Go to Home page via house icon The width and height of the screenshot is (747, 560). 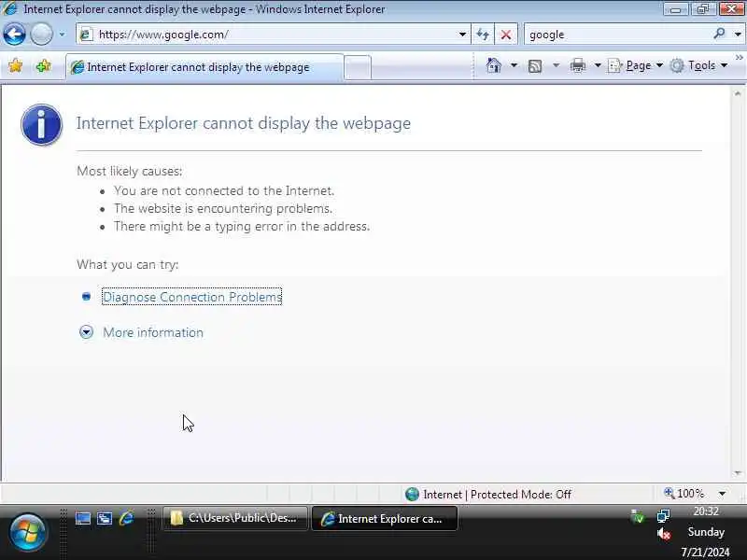coord(494,65)
